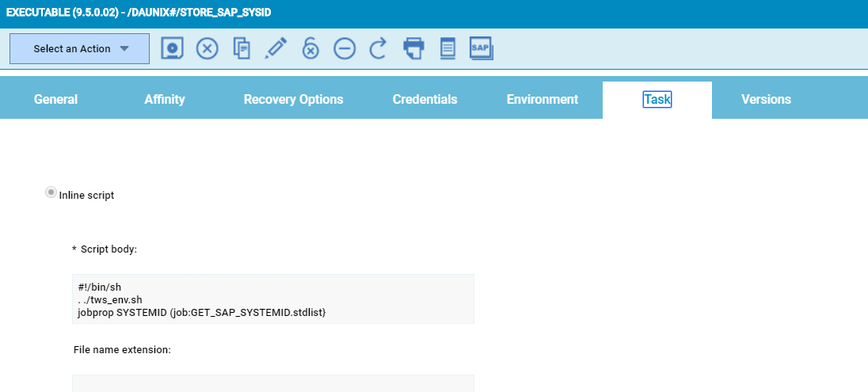Open the Select an Action dropdown
This screenshot has height=392, width=868.
(x=80, y=49)
